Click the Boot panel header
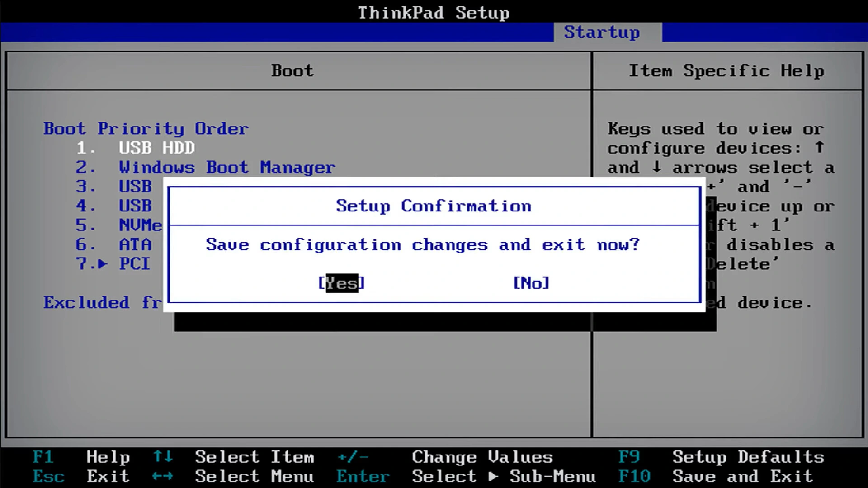868x488 pixels. coord(292,71)
